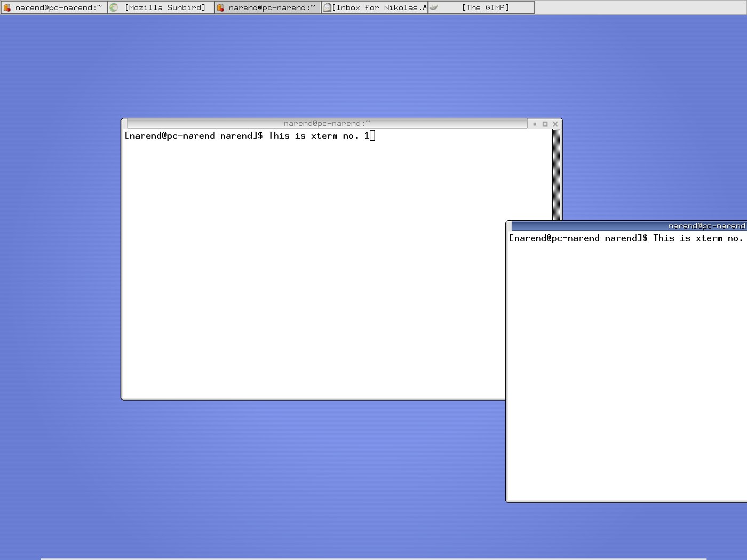The width and height of the screenshot is (747, 560).
Task: Maximize the xterm no. 1 window
Action: tap(545, 124)
